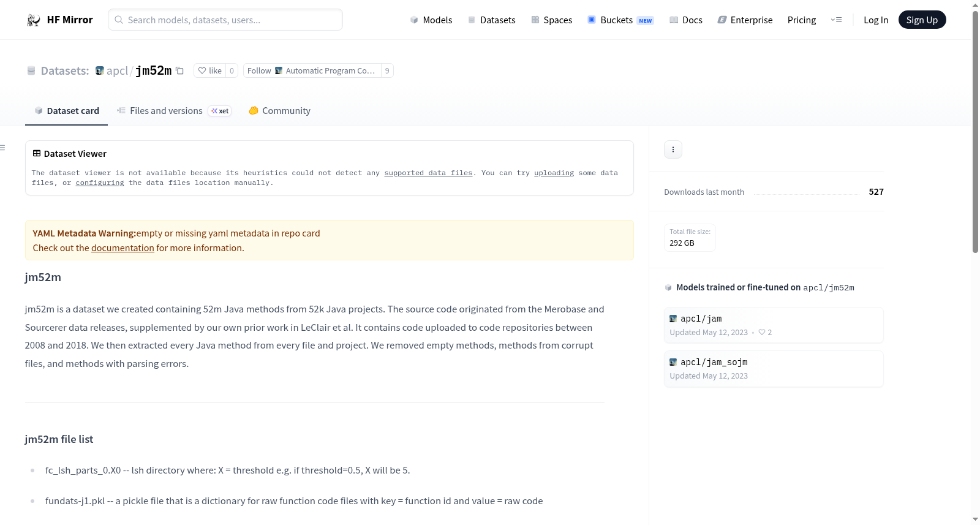Image resolution: width=980 pixels, height=525 pixels.
Task: Expand the additional navigation menu icon
Action: (x=836, y=20)
